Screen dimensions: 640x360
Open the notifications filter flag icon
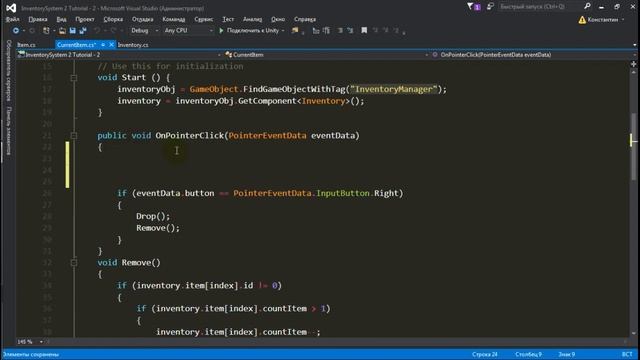coord(470,7)
